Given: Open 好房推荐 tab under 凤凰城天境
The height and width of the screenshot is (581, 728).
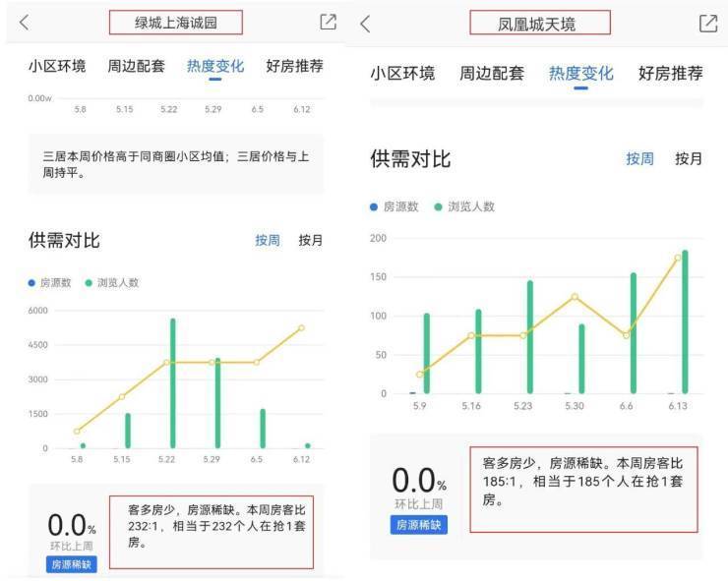Looking at the screenshot, I should click(x=670, y=74).
